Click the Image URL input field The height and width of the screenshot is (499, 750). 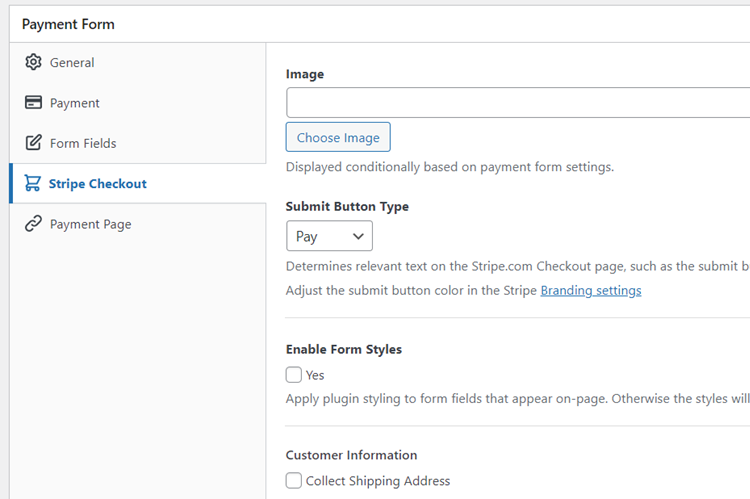[x=518, y=102]
